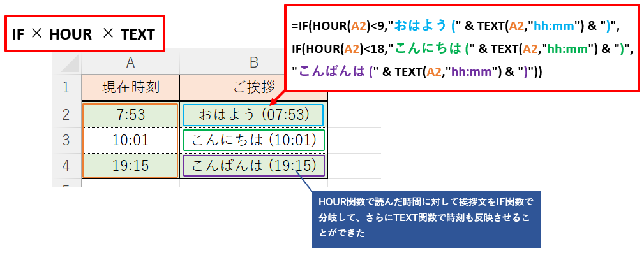The width and height of the screenshot is (644, 253).
Task: Select cell showing こんにちは (10:01)
Action: [x=254, y=140]
